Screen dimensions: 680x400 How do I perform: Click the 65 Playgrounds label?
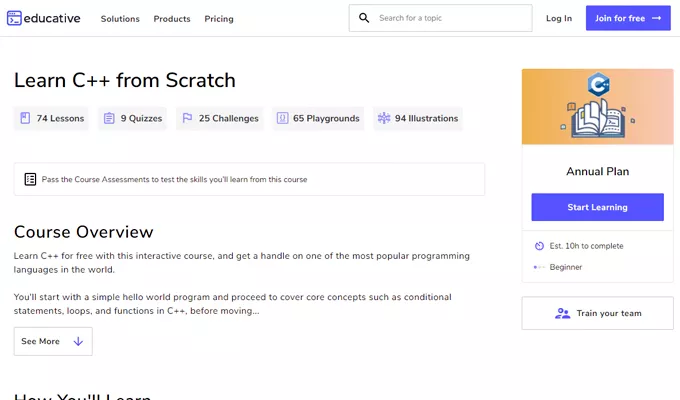[x=326, y=118]
